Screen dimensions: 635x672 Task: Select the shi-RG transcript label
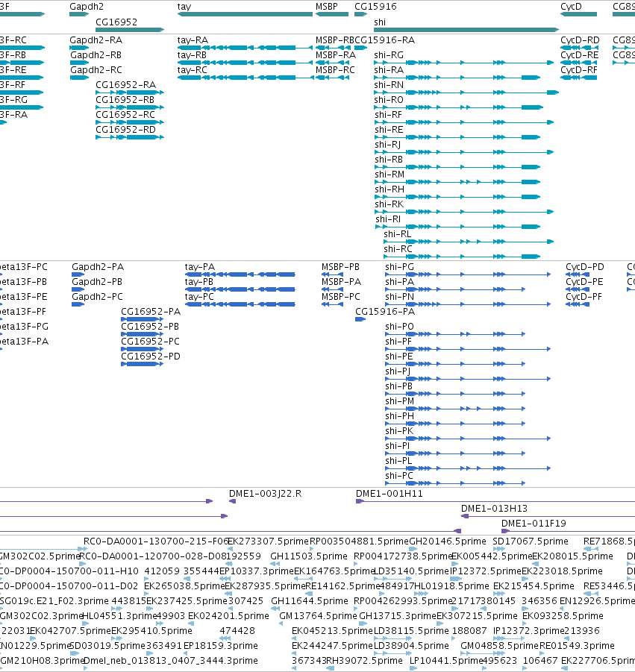click(389, 55)
